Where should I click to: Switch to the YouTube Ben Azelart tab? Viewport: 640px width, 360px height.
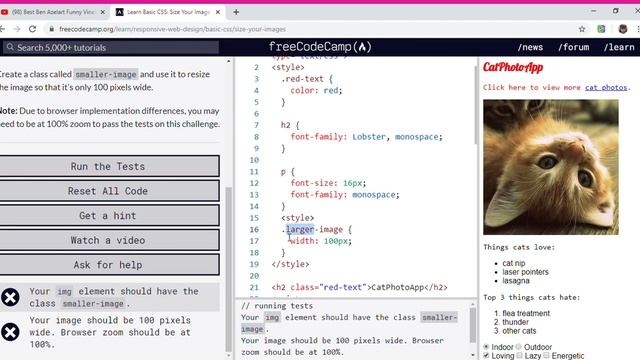click(53, 12)
